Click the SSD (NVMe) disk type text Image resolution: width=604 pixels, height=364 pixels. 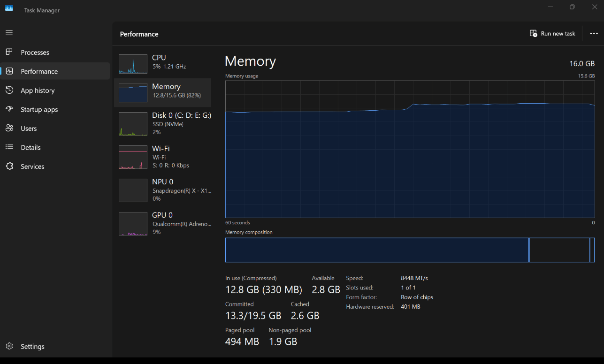pos(168,124)
